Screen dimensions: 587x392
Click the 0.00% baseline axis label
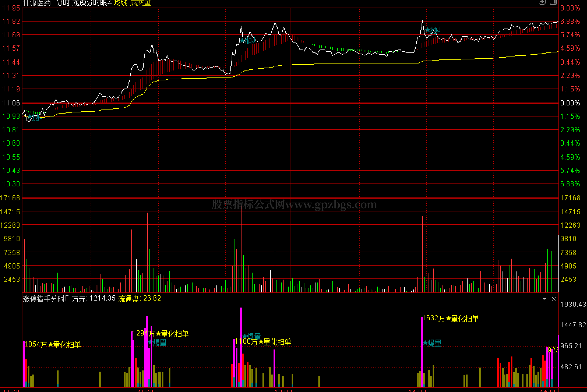(570, 103)
